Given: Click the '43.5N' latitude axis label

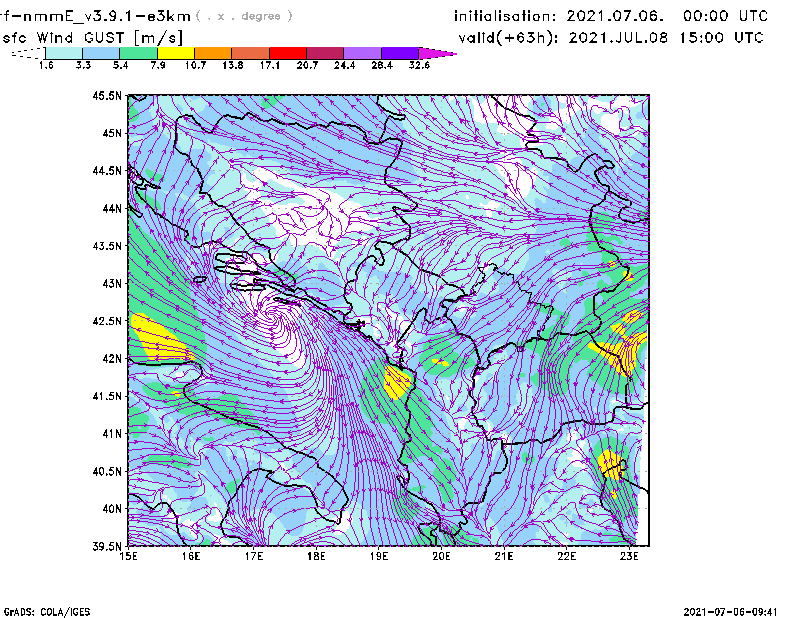Looking at the screenshot, I should point(107,246).
